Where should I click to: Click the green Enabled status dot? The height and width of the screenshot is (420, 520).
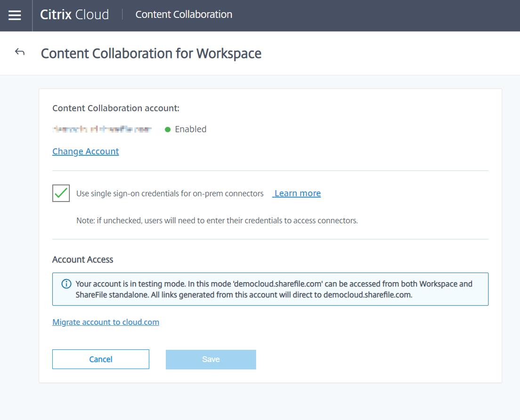coord(168,129)
